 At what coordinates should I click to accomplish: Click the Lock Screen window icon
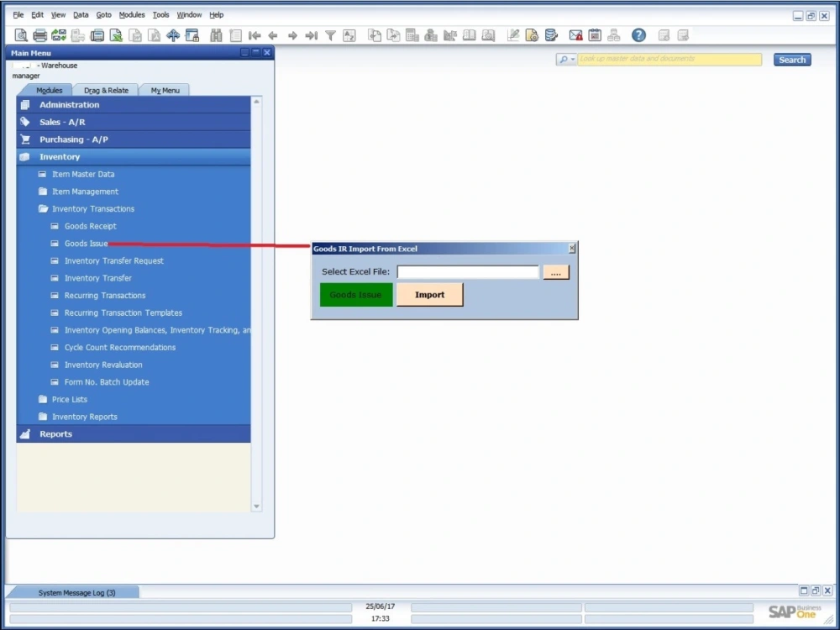coord(192,35)
